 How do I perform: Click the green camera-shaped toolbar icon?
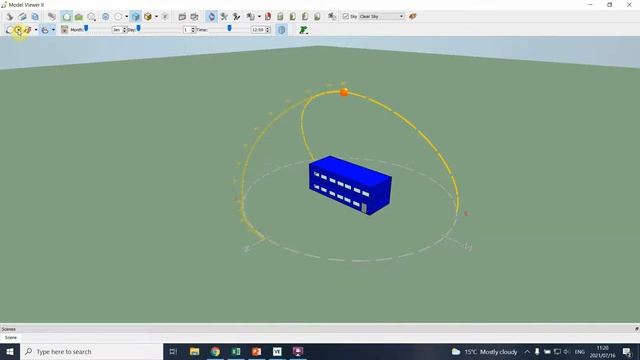[x=79, y=17]
